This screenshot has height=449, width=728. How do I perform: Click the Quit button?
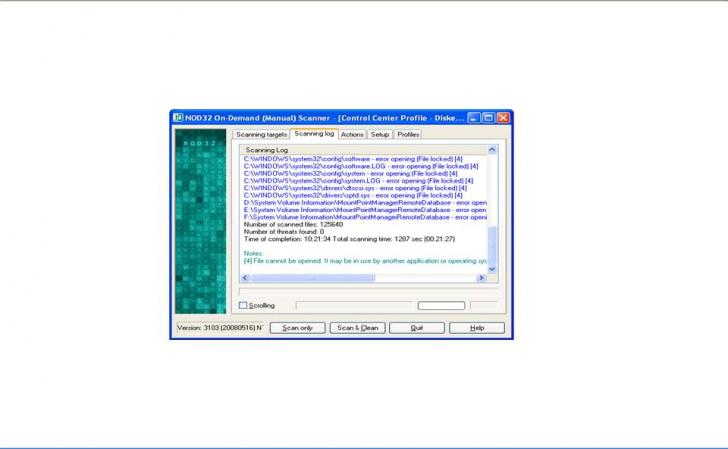pos(417,328)
